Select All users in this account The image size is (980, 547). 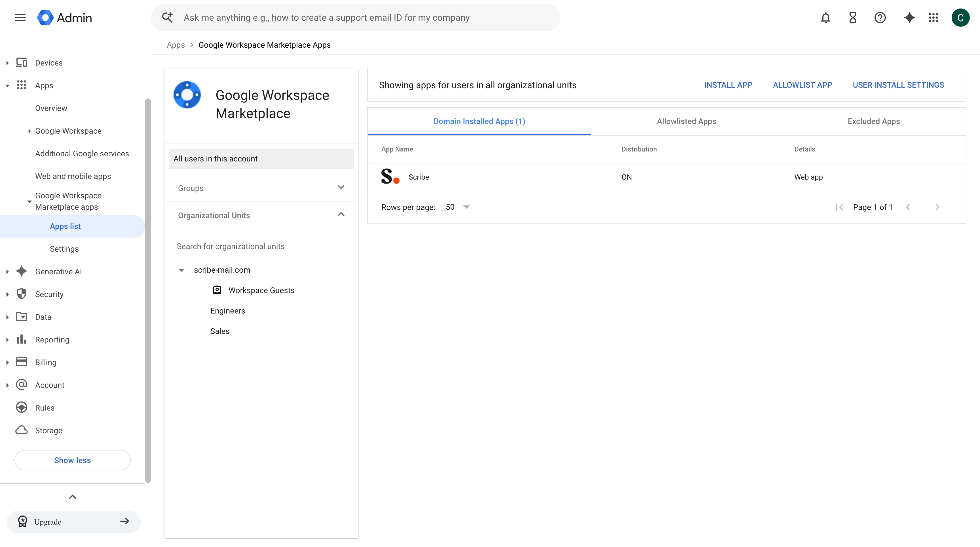click(261, 159)
